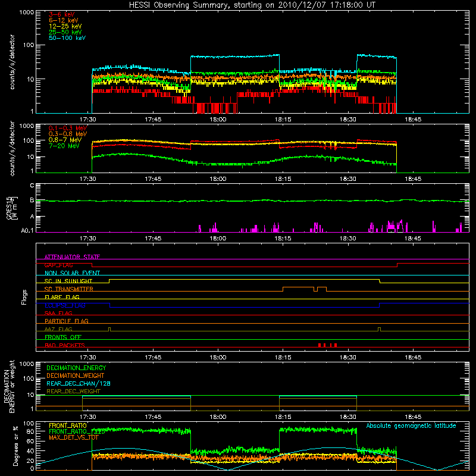
Task: Click the FRONT_RATIO legend entry
Action: [68, 425]
